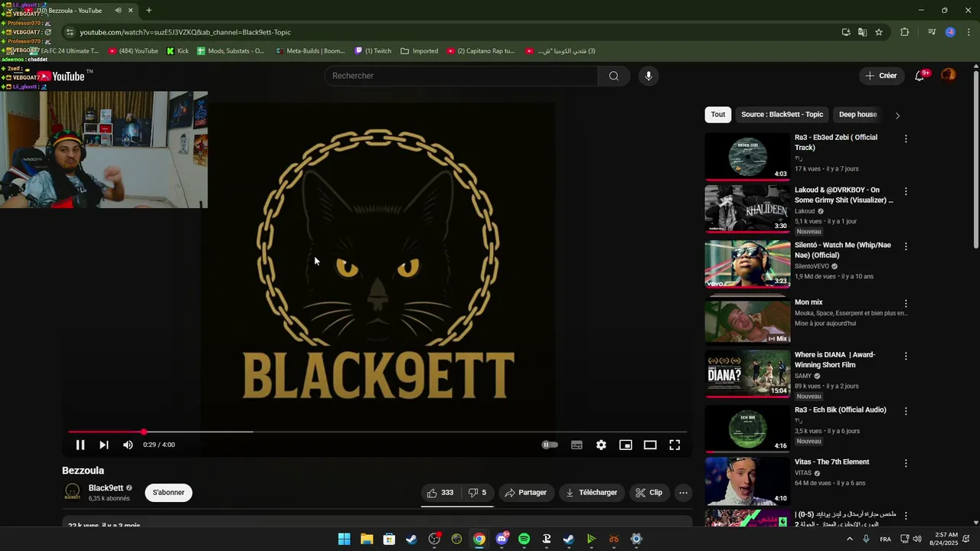Open options for Lakoud On Some Grimy Shit
The width and height of the screenshot is (980, 551).
(x=906, y=191)
